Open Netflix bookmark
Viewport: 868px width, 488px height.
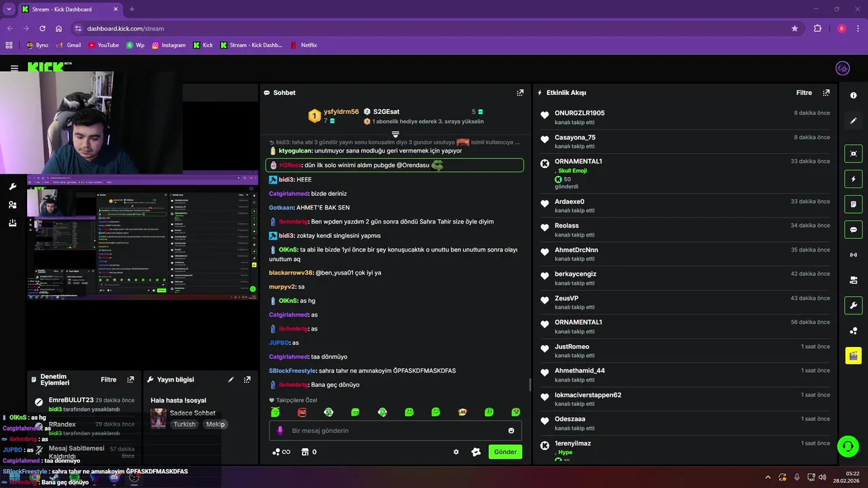tap(304, 45)
